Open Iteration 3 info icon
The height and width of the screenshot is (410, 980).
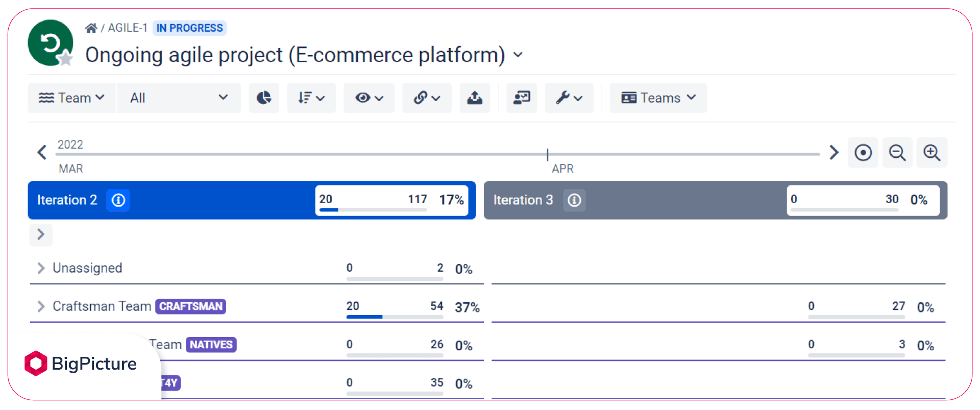pyautogui.click(x=574, y=200)
